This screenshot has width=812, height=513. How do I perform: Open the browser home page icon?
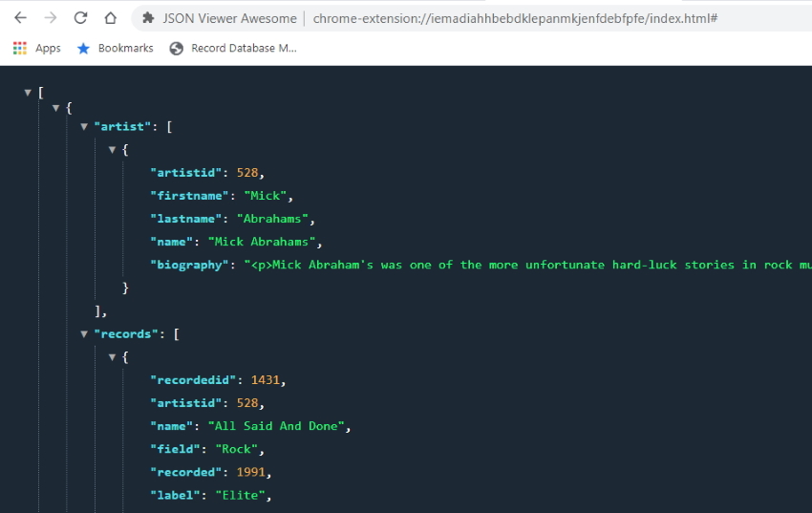tap(110, 18)
